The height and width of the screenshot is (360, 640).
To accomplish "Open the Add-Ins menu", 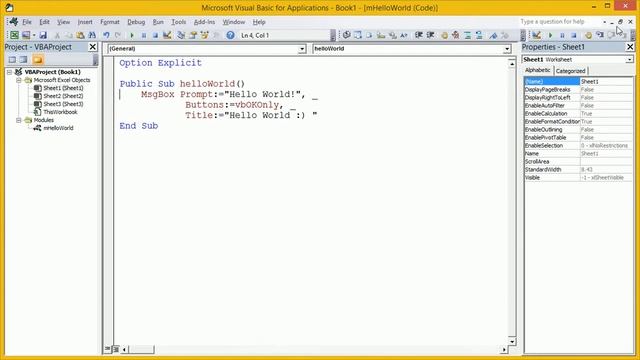I will pos(204,22).
